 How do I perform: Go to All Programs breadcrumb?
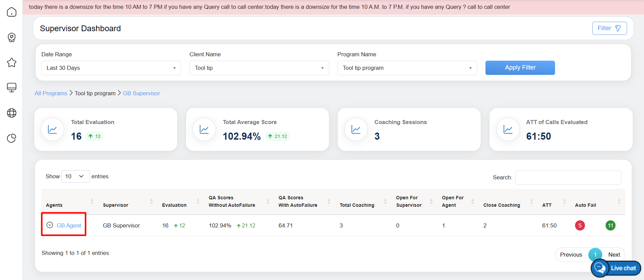pos(51,93)
